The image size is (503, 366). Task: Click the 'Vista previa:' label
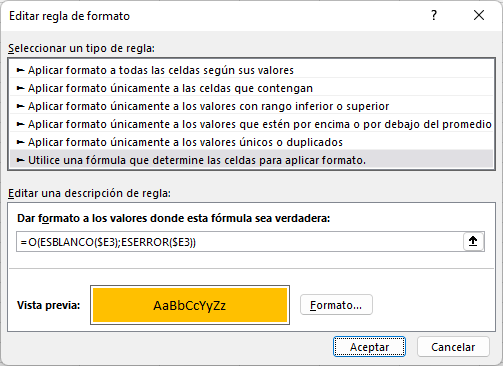click(49, 305)
